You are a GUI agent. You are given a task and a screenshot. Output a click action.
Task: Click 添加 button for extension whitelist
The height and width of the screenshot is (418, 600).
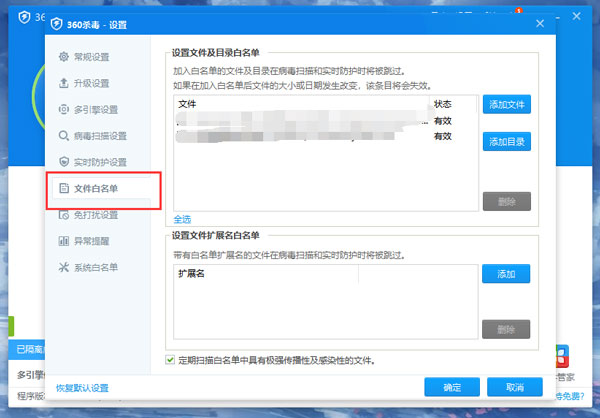coord(506,274)
